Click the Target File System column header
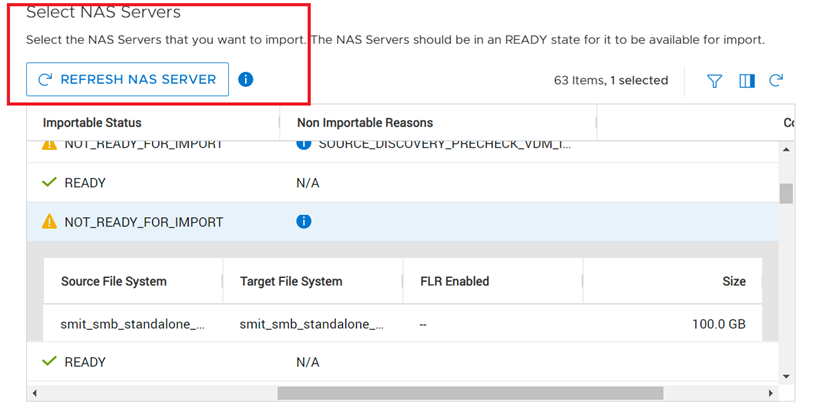 tap(291, 281)
